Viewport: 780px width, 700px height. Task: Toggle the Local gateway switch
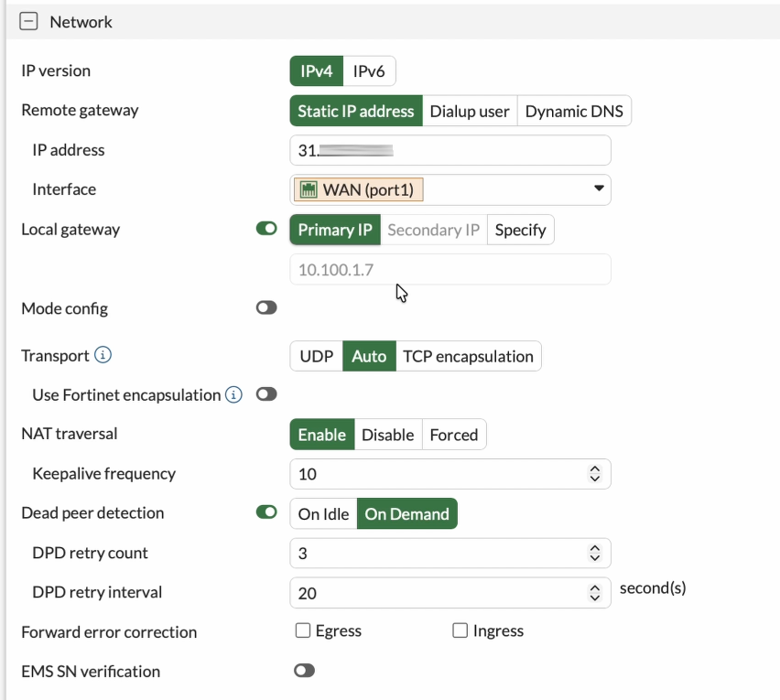click(x=266, y=229)
